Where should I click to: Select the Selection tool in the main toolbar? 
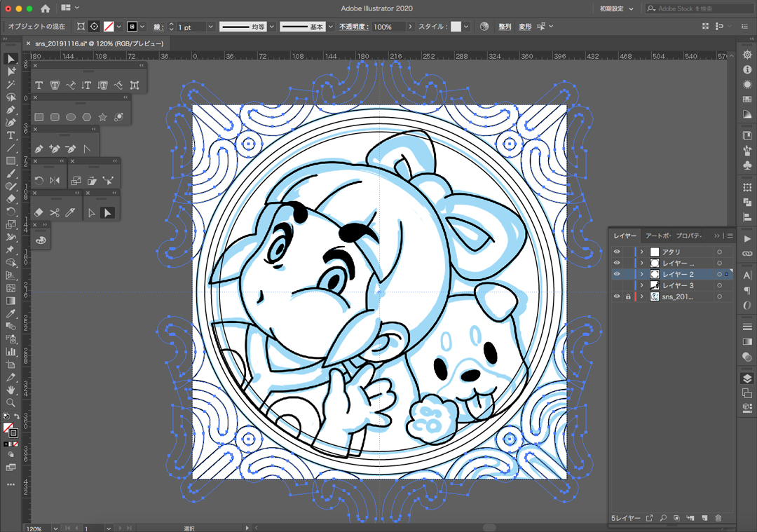(x=11, y=59)
